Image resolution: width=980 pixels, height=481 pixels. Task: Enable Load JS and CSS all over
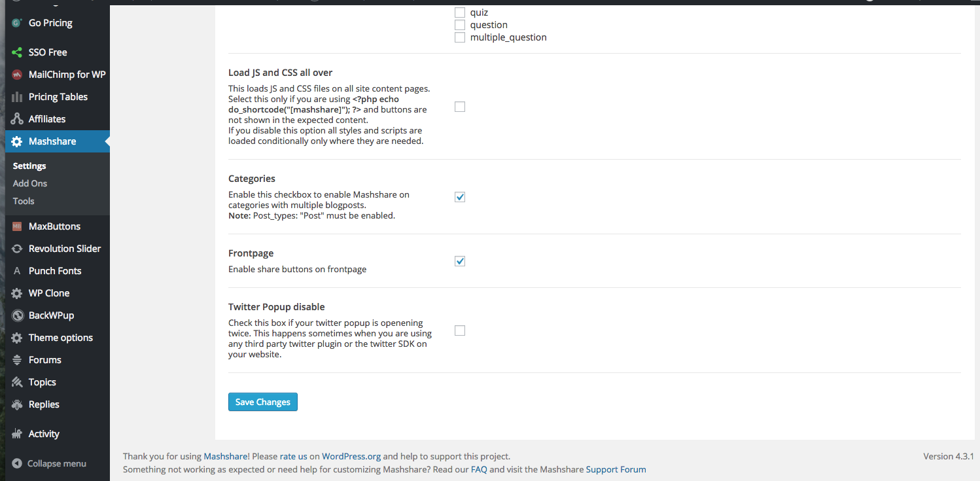click(460, 107)
